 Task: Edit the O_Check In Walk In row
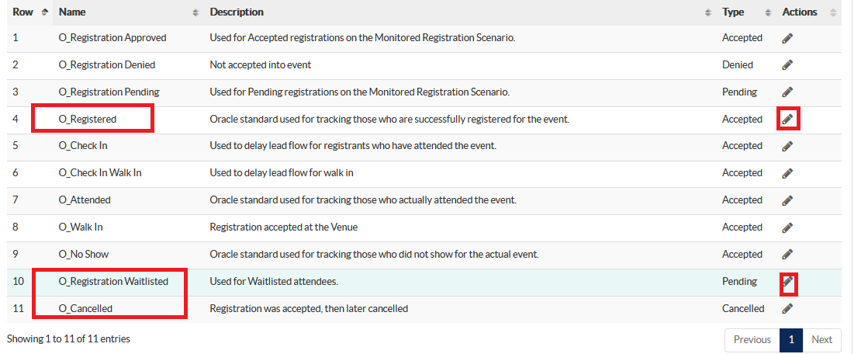[x=787, y=173]
